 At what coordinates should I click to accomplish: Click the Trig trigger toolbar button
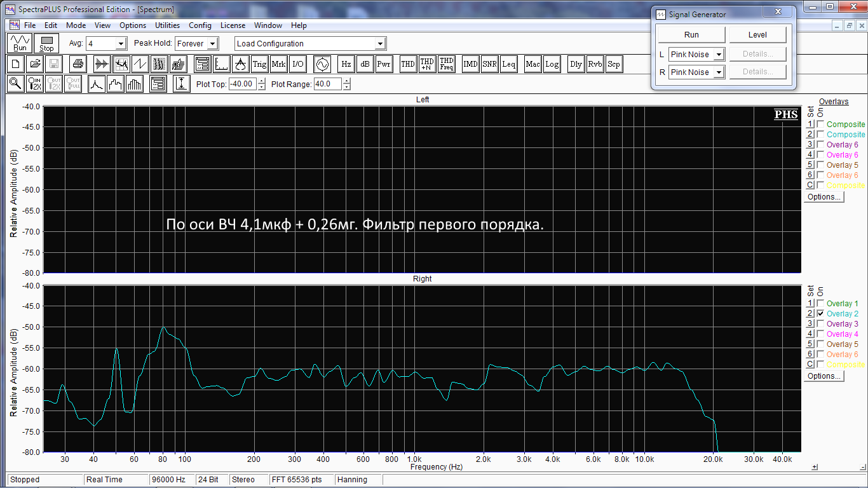(259, 64)
